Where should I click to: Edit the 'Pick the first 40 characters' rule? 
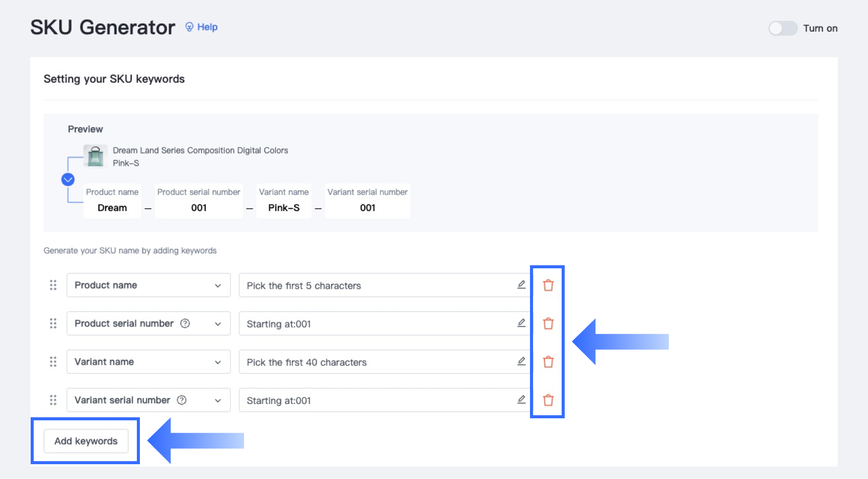click(x=521, y=361)
